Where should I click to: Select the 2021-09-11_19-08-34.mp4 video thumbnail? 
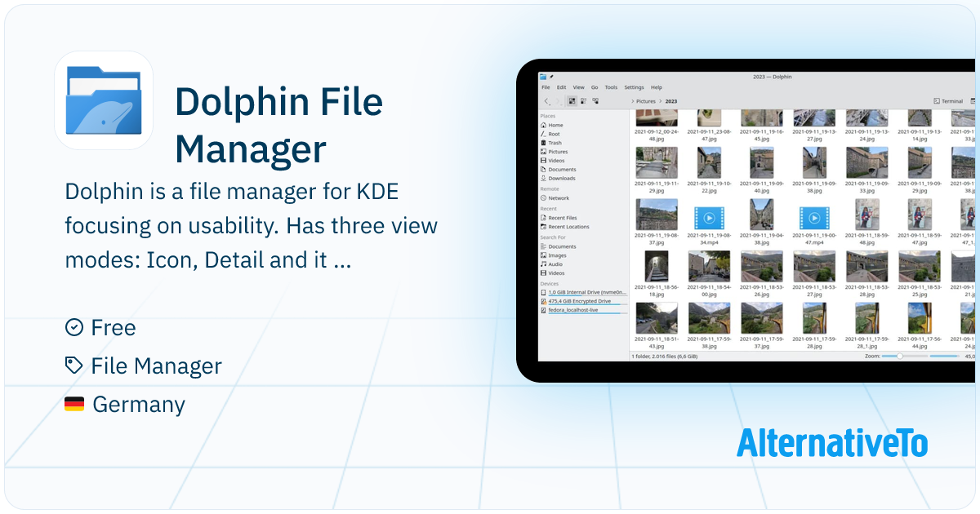click(x=710, y=218)
